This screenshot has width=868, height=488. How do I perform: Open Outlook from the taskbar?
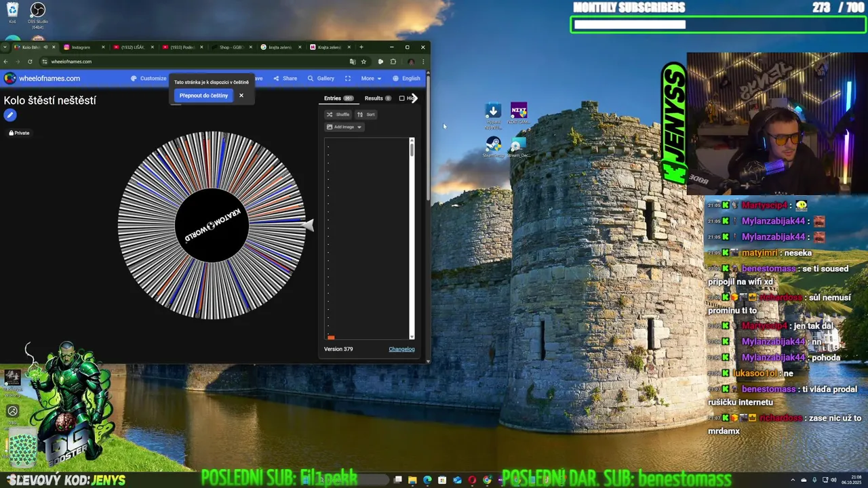pos(458,480)
